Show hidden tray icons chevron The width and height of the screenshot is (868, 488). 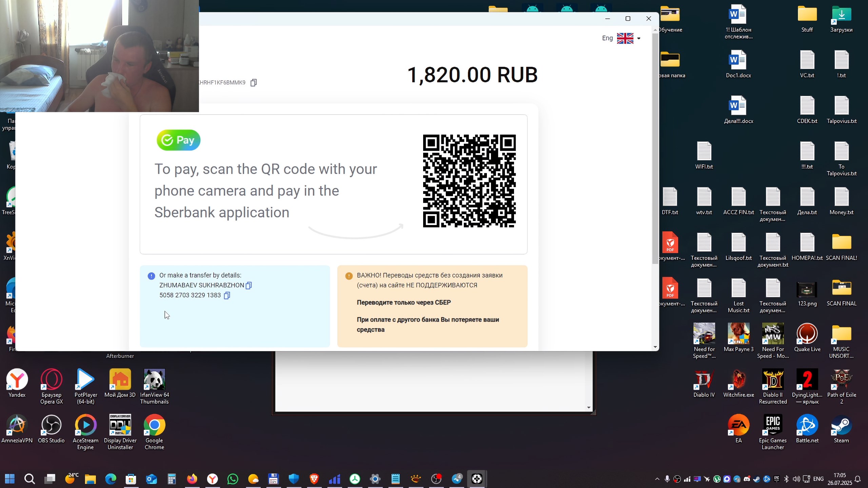pyautogui.click(x=657, y=479)
